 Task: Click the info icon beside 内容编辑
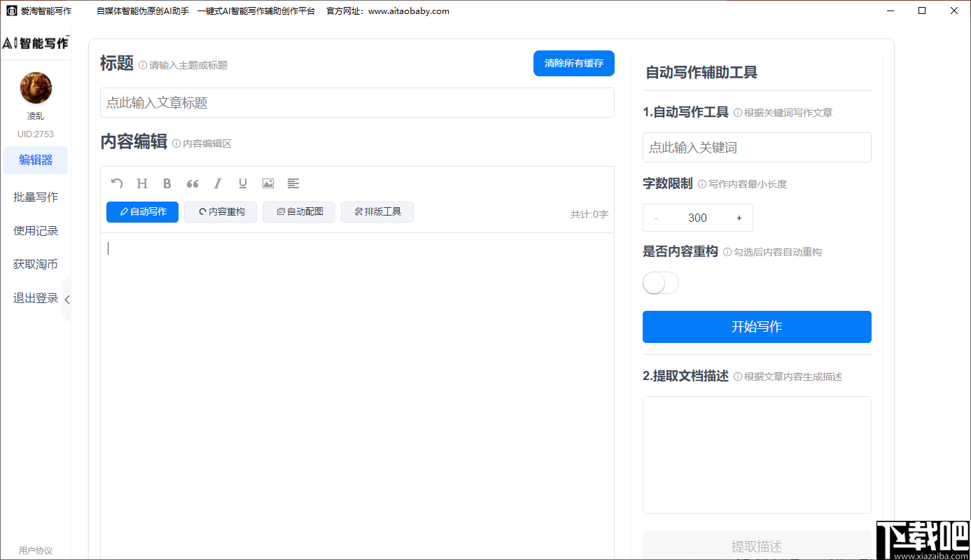(176, 143)
